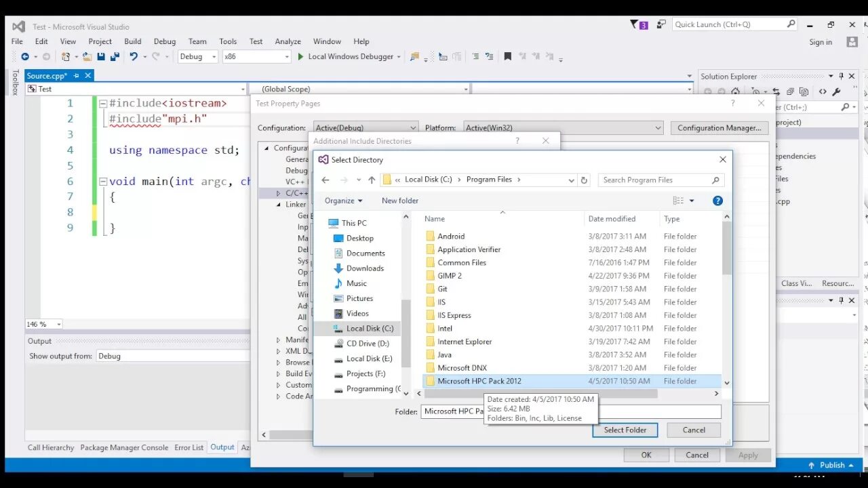Image resolution: width=868 pixels, height=488 pixels.
Task: Open the x86 solution platform dropdown
Action: point(256,57)
